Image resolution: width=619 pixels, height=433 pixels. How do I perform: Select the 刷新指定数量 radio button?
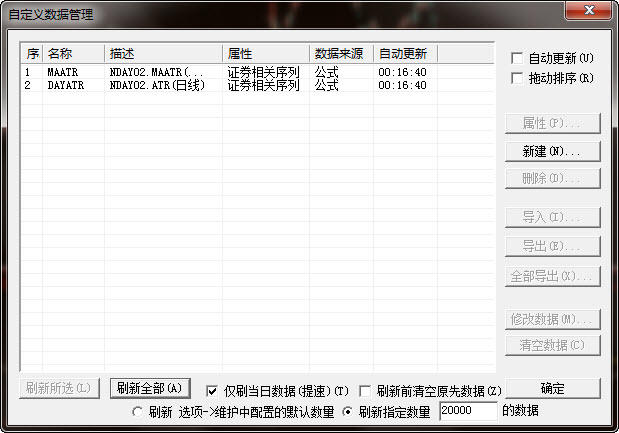pyautogui.click(x=348, y=411)
